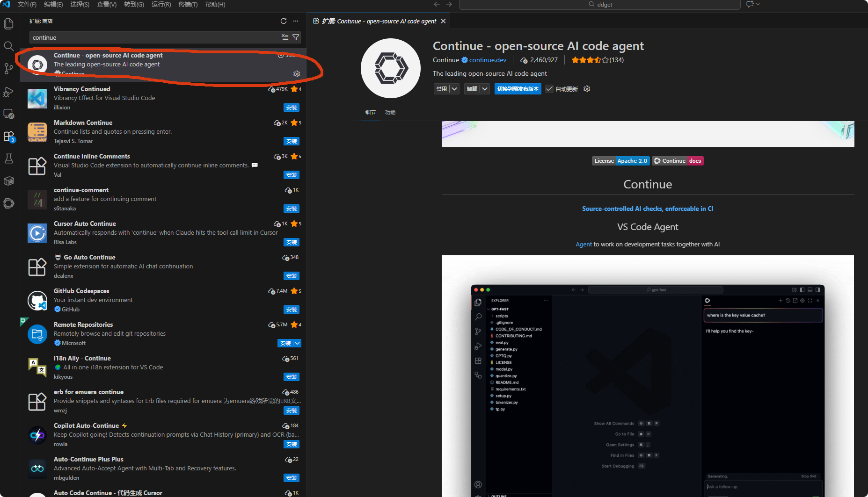The image size is (868, 497).
Task: Click the large Continue extension logo
Action: tap(391, 68)
